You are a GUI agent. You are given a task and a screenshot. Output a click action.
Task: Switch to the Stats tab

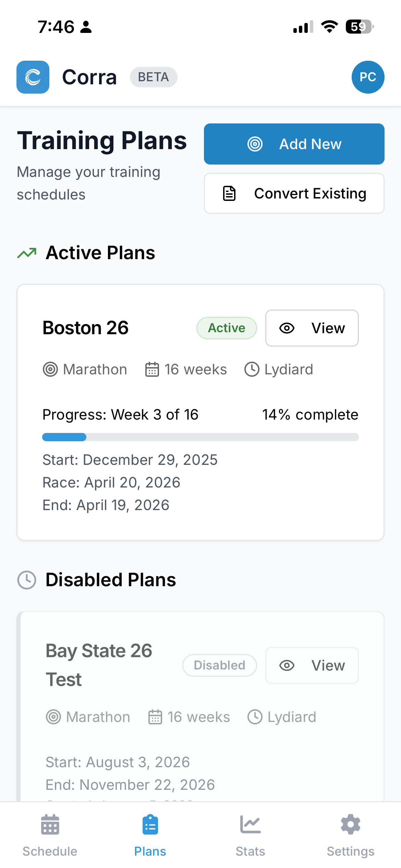(x=250, y=836)
